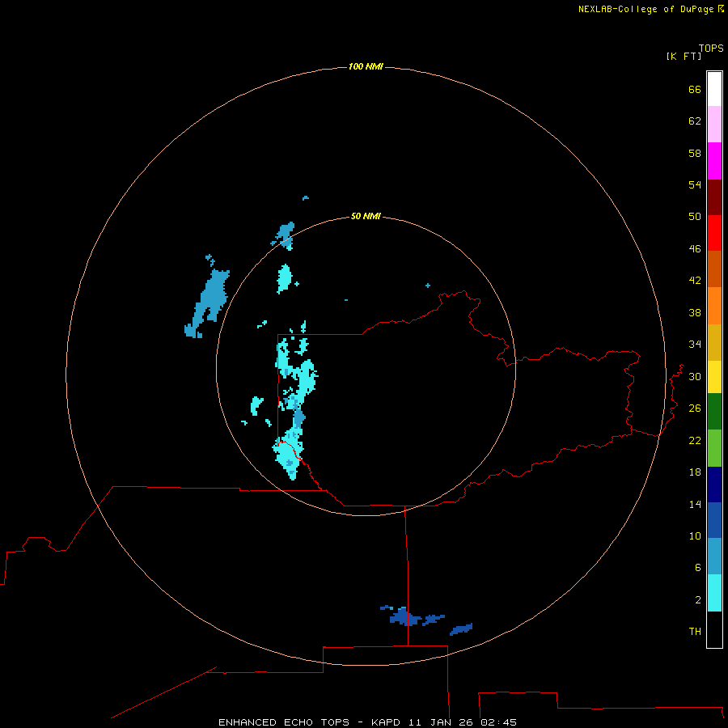
Task: Click the dark green 30 kft swatch
Action: click(x=714, y=412)
